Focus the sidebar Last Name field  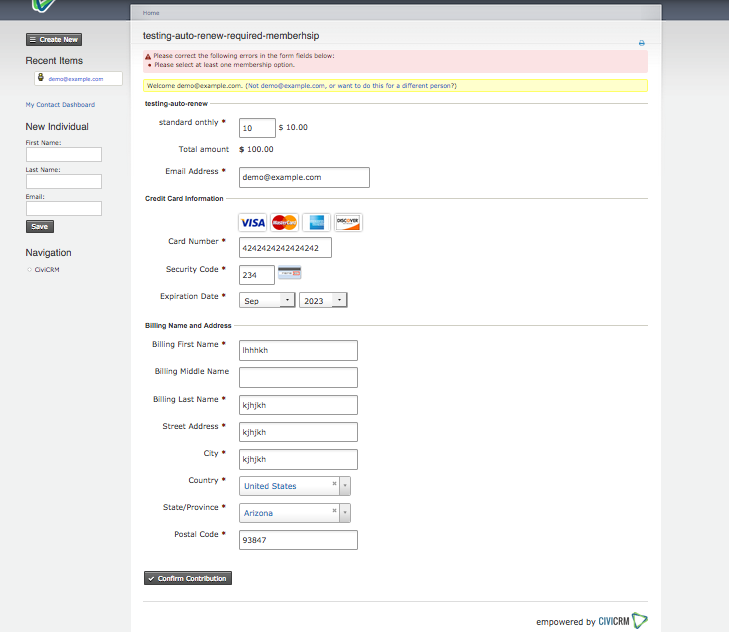click(64, 181)
